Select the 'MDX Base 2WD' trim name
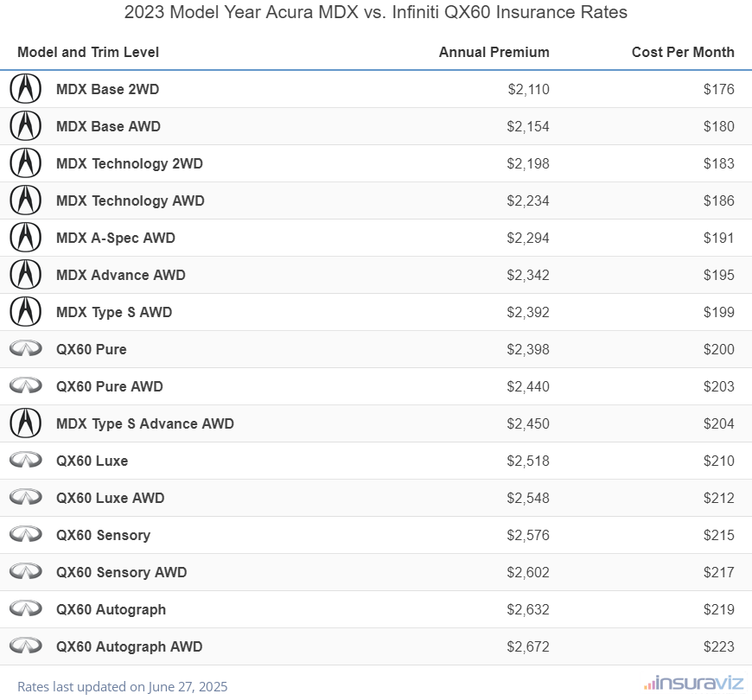752x700 pixels. tap(107, 89)
